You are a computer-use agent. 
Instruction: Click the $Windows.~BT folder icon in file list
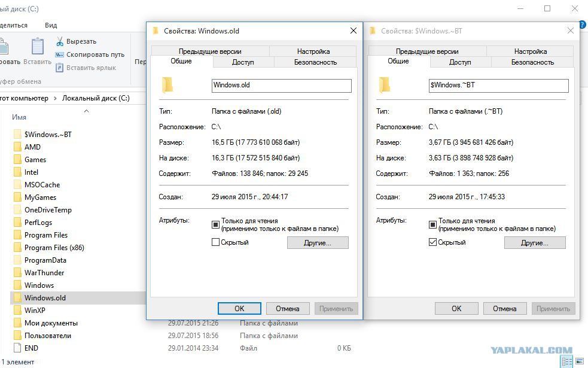[17, 134]
